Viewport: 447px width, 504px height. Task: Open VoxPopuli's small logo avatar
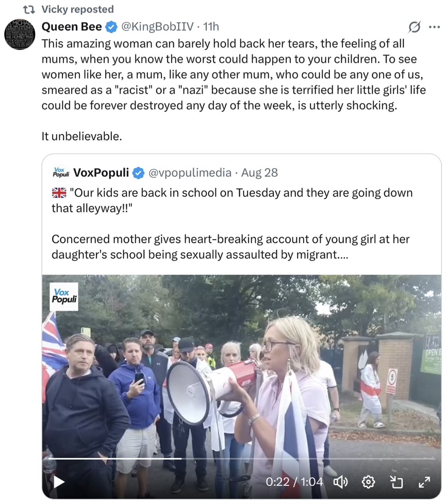coord(61,173)
